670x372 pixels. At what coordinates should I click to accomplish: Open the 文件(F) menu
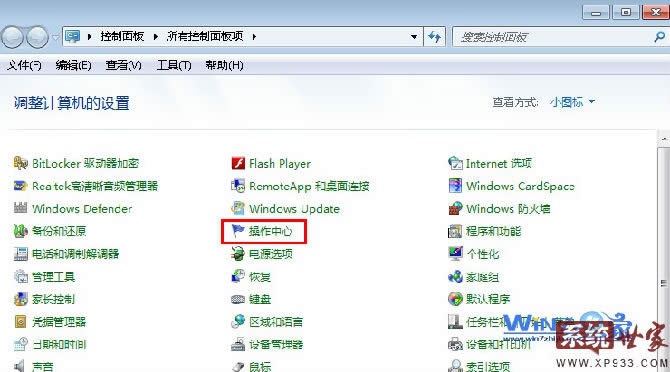click(24, 65)
